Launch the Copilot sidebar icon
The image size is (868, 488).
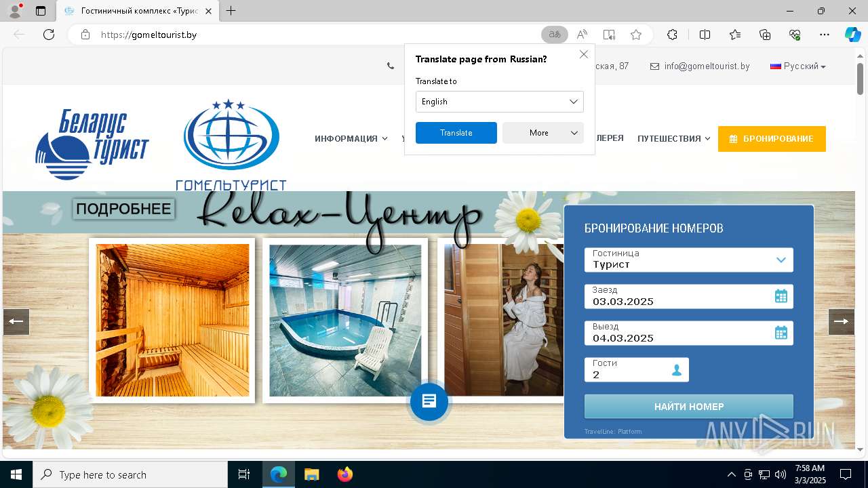(852, 35)
